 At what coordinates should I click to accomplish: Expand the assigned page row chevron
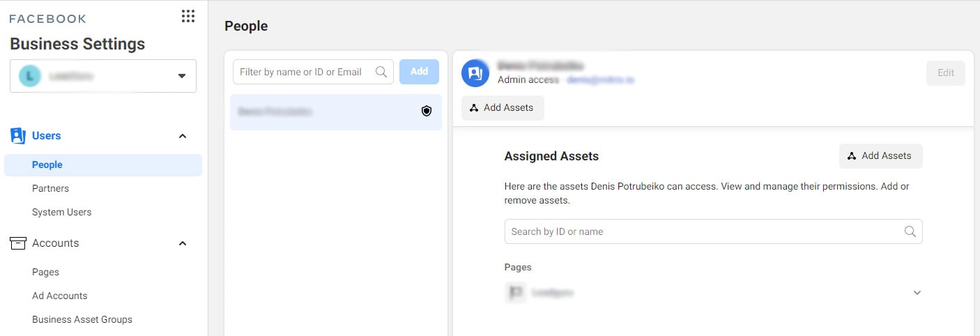[x=917, y=293]
